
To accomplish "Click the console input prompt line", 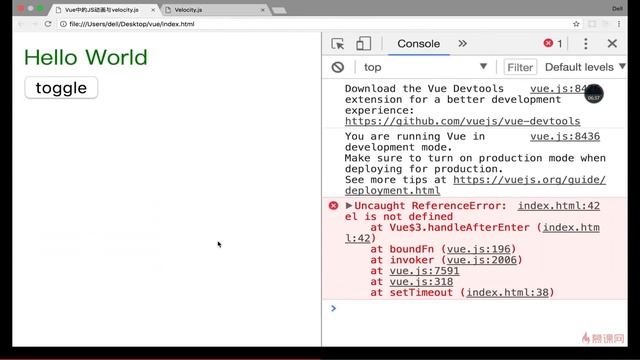I will tap(475, 308).
